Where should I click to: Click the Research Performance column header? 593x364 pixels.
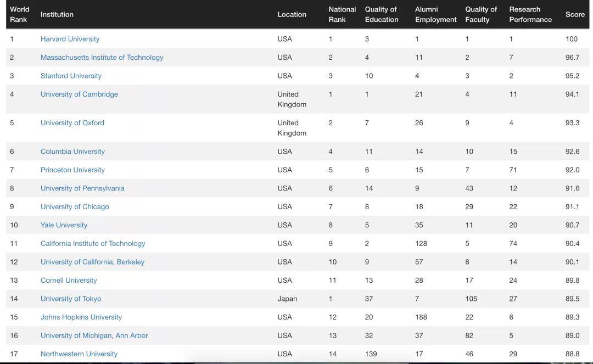pyautogui.click(x=530, y=14)
